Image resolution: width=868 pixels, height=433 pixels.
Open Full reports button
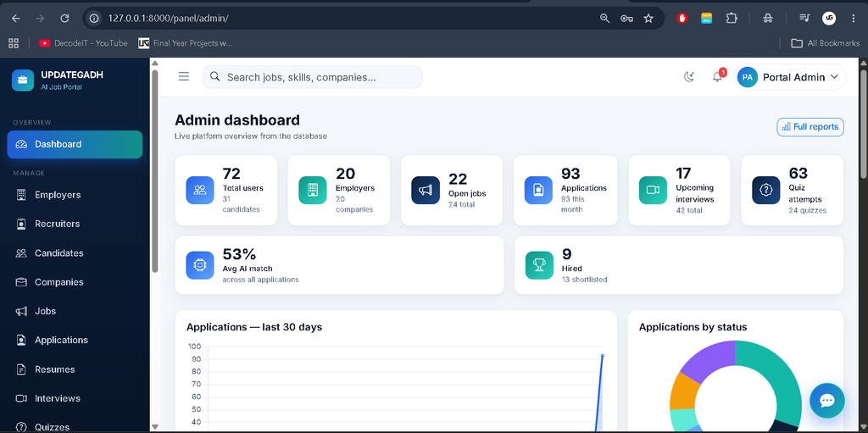click(x=810, y=127)
